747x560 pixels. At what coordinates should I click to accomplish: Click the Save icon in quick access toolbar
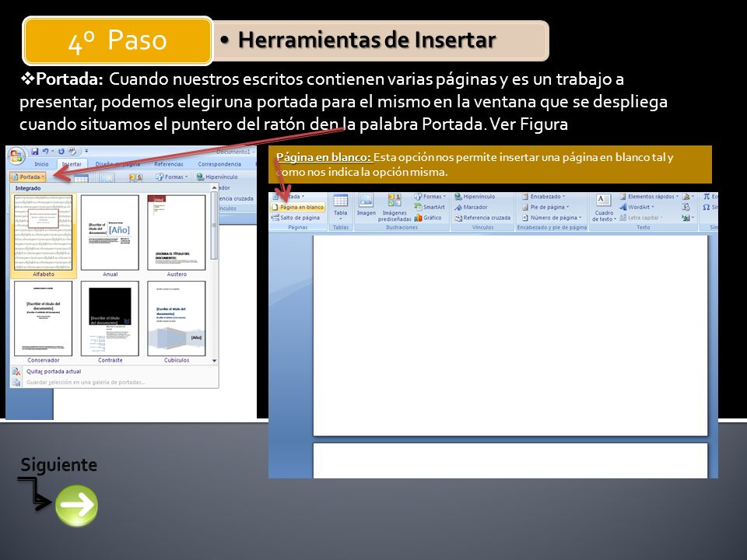click(35, 152)
